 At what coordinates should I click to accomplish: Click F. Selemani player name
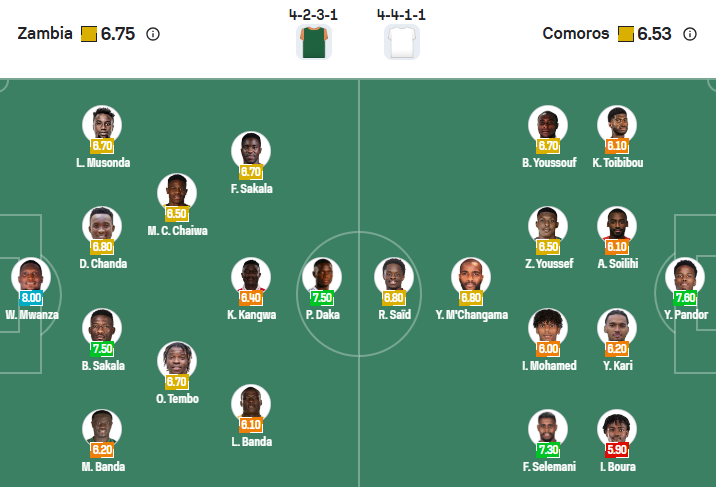tap(546, 466)
